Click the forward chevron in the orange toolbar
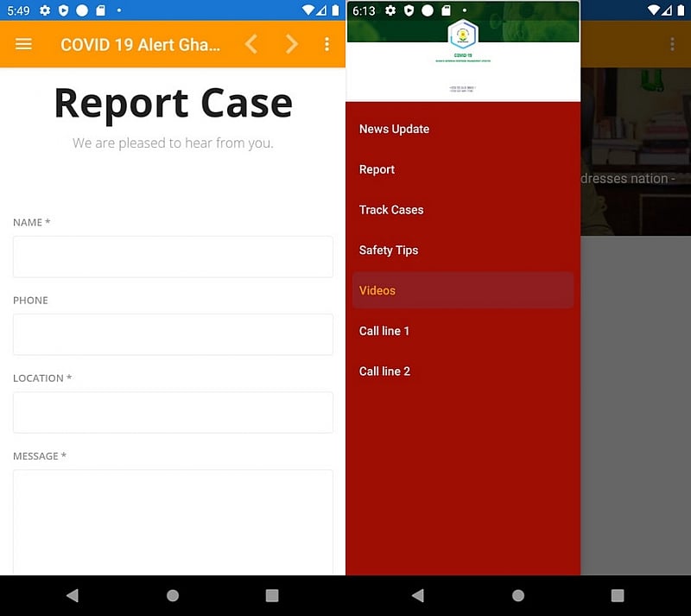This screenshot has height=616, width=691. (x=291, y=44)
